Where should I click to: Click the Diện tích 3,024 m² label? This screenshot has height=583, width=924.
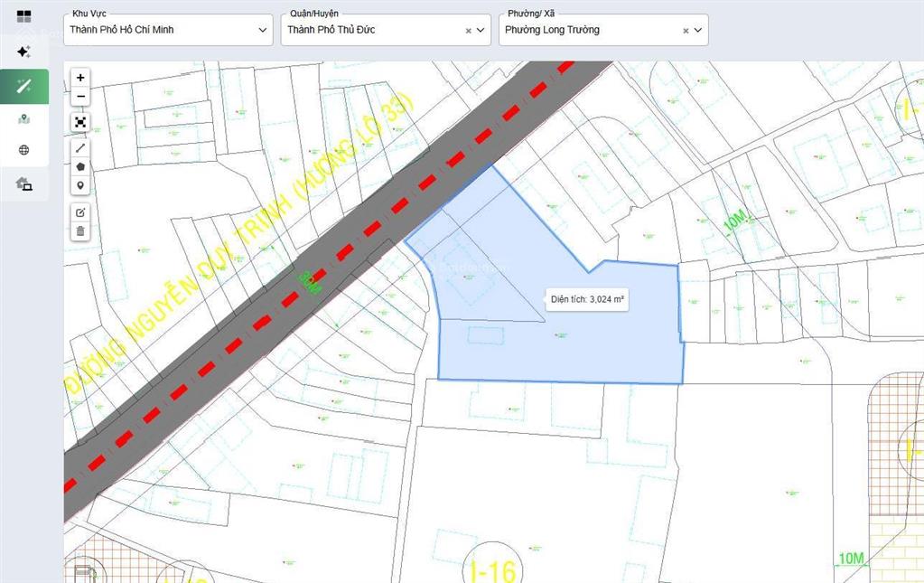tap(587, 299)
